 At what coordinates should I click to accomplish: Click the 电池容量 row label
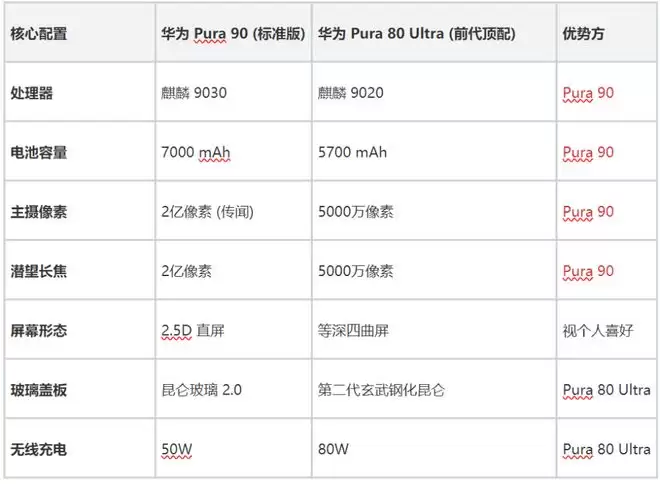pyautogui.click(x=39, y=153)
